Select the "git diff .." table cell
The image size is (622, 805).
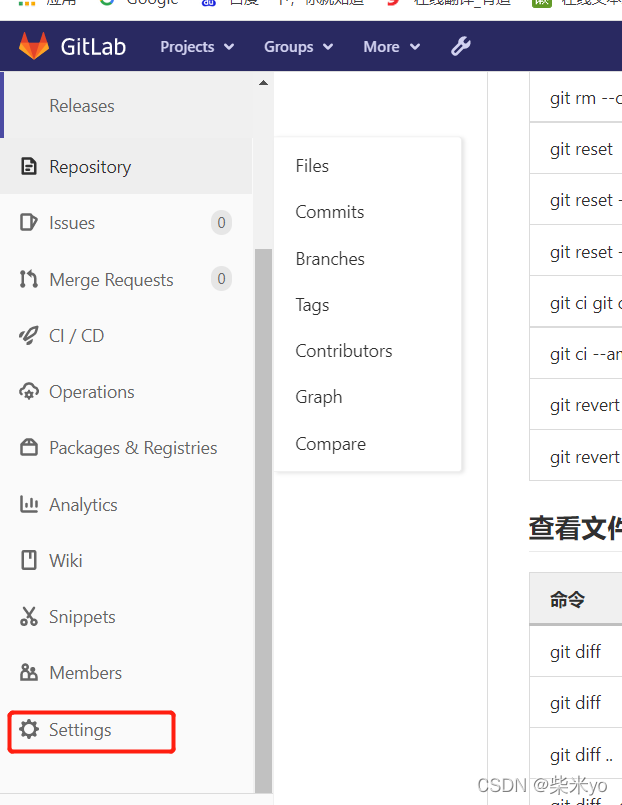pos(576,754)
